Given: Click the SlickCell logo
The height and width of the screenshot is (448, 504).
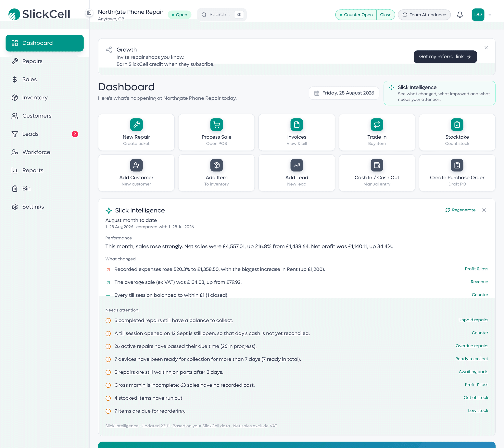Looking at the screenshot, I should (x=39, y=14).
